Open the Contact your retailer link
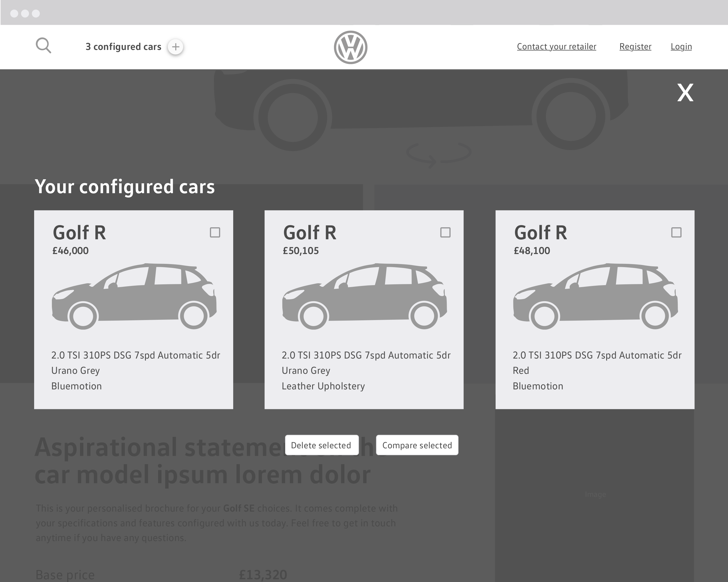The image size is (728, 582). click(557, 47)
